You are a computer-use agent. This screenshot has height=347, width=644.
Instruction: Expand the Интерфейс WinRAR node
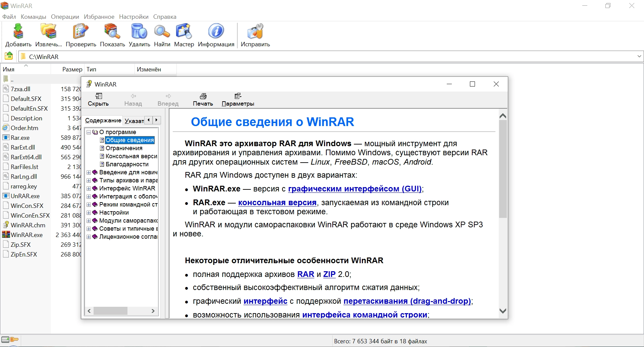[x=89, y=188]
